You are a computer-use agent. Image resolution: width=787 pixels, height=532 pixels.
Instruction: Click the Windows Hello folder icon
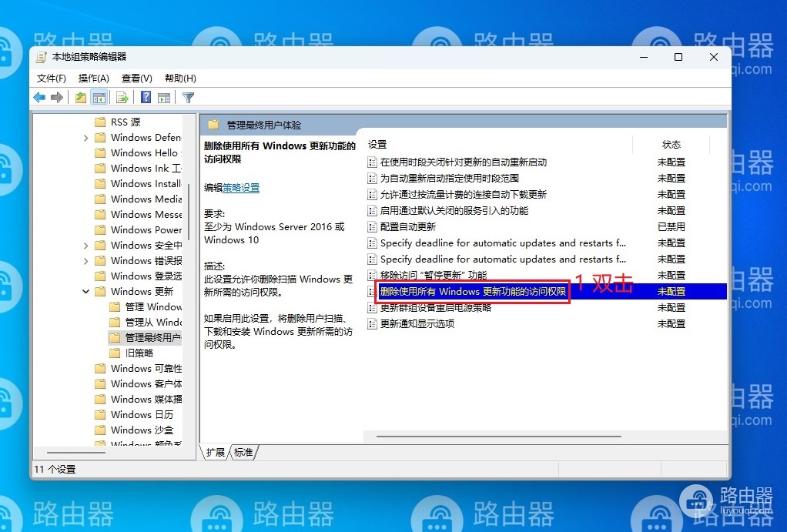point(100,152)
